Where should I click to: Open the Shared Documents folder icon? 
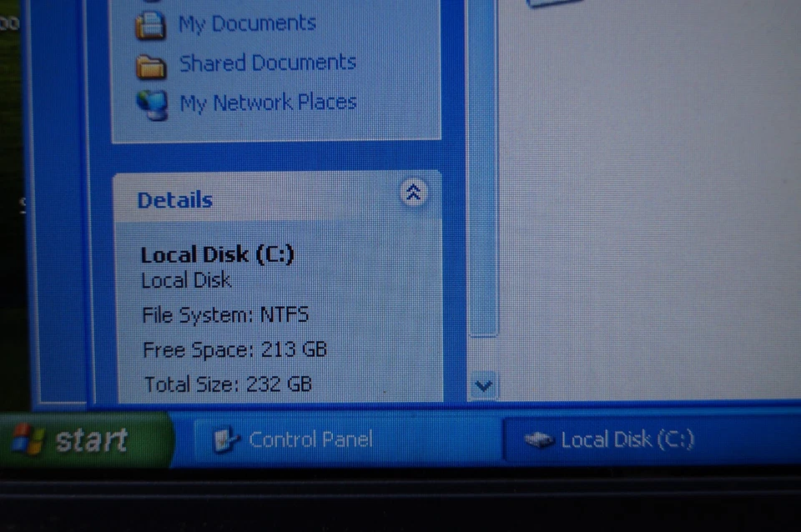point(150,63)
